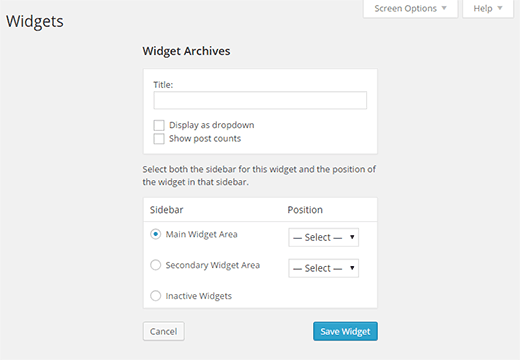Open Secondary Widget Area position dropdown
Screen dimensions: 520x360
(323, 268)
